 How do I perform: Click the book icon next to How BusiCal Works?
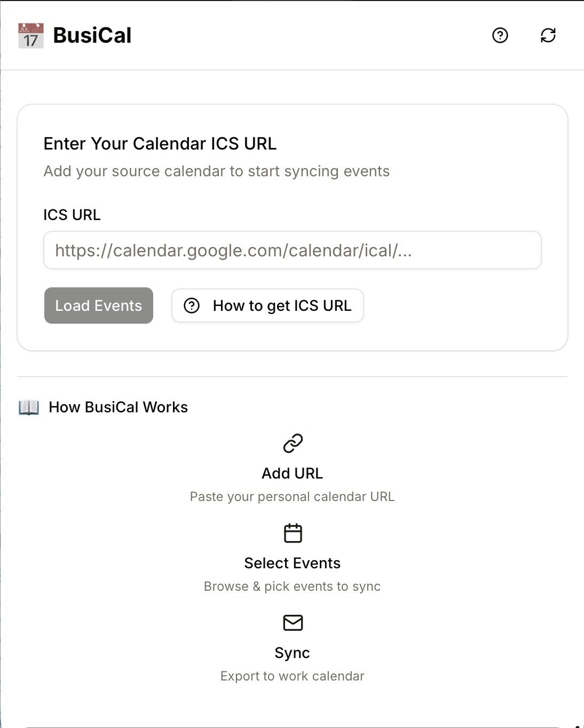click(x=29, y=407)
